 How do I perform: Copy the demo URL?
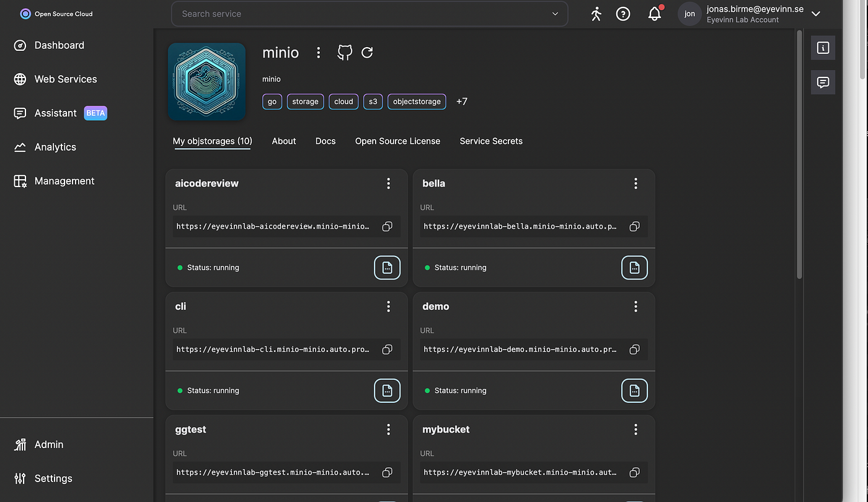(634, 350)
